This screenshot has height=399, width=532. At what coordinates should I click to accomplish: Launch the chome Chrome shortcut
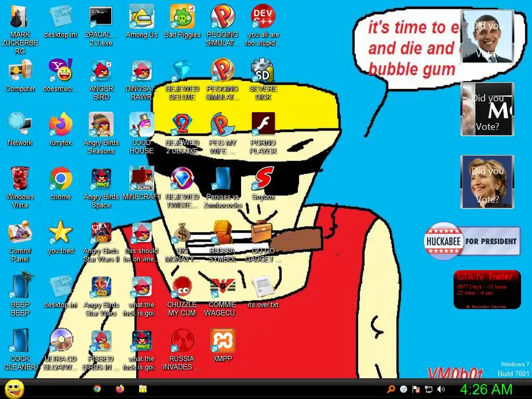pyautogui.click(x=60, y=179)
